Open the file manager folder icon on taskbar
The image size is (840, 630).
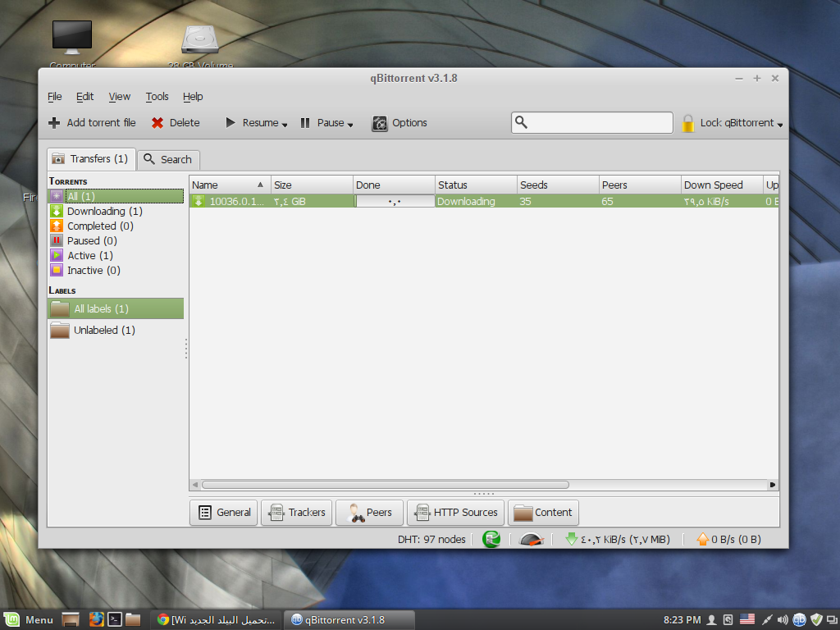133,620
